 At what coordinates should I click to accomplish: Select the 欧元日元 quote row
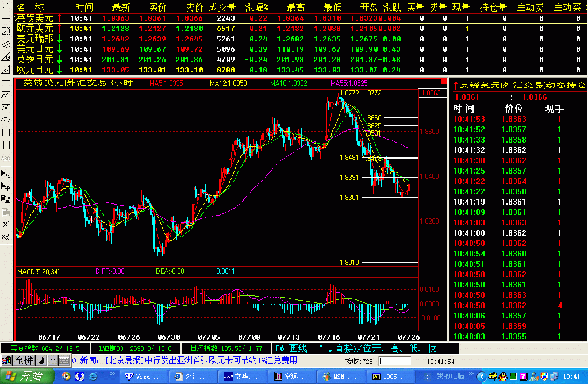pyautogui.click(x=301, y=70)
